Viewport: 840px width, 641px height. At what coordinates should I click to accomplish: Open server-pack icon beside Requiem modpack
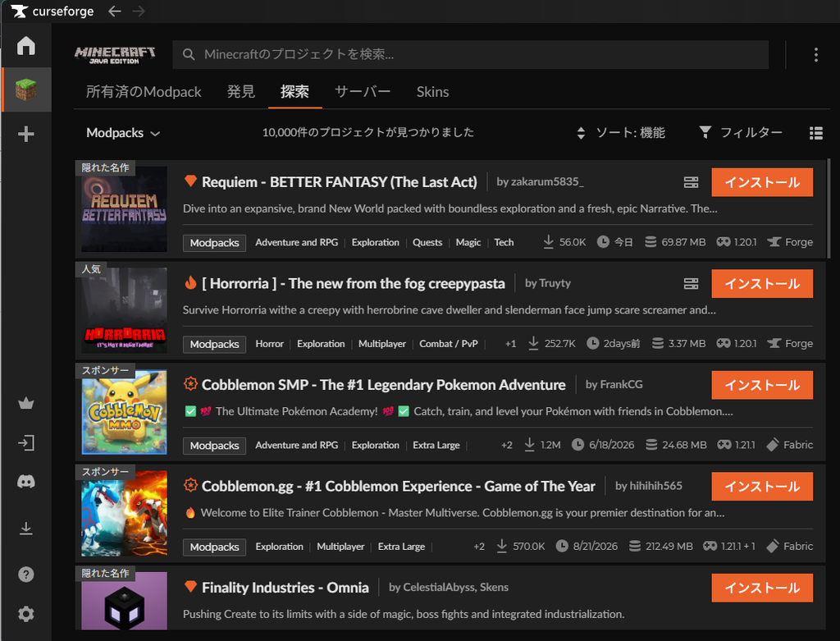(691, 182)
